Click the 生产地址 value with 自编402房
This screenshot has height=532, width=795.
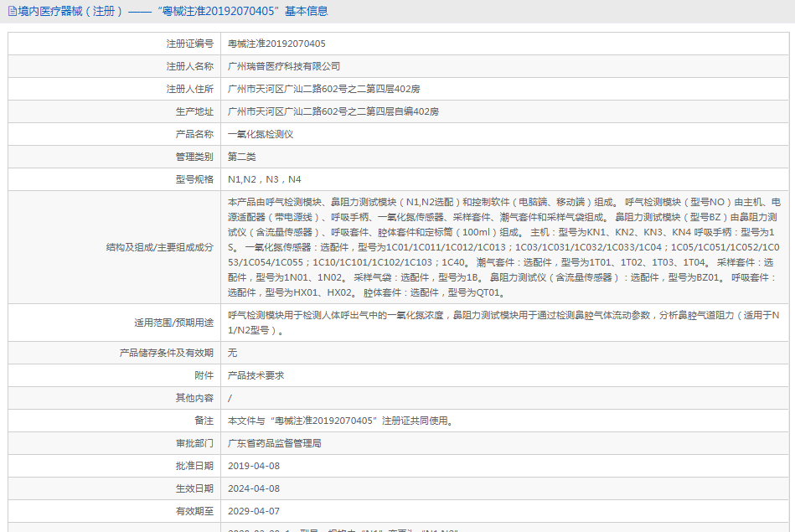333,111
